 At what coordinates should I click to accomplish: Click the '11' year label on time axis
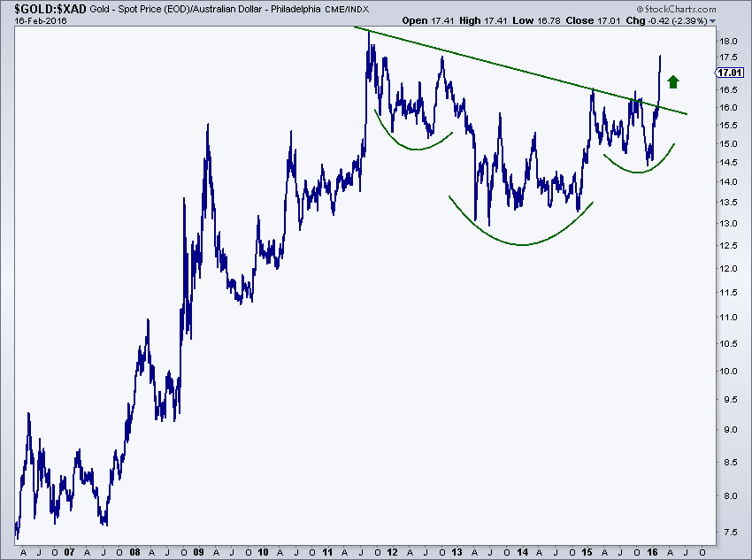point(327,552)
